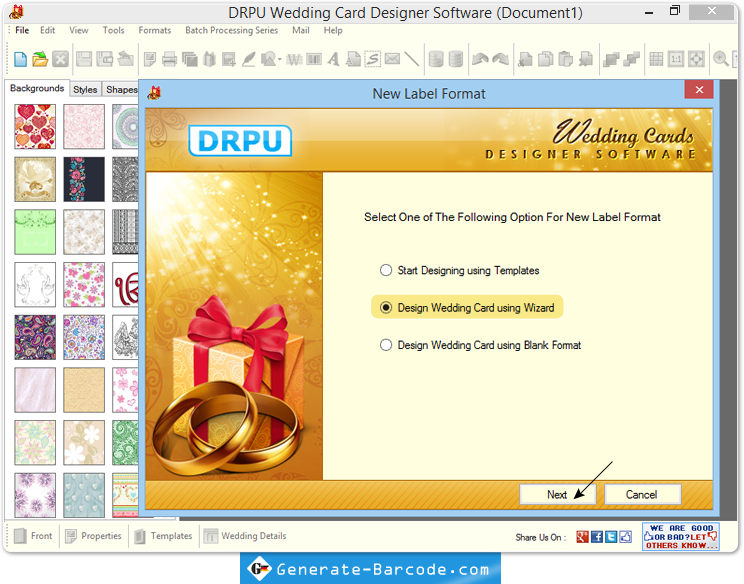Viewport: 744px width, 584px height.
Task: Click the Barcode toolbar icon
Action: click(314, 59)
